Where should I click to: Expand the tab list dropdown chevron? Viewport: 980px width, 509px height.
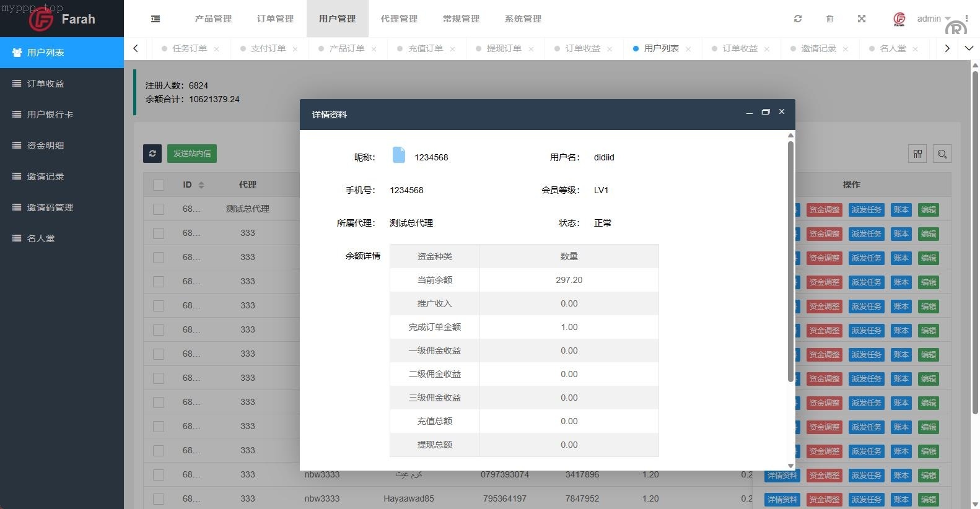point(969,48)
